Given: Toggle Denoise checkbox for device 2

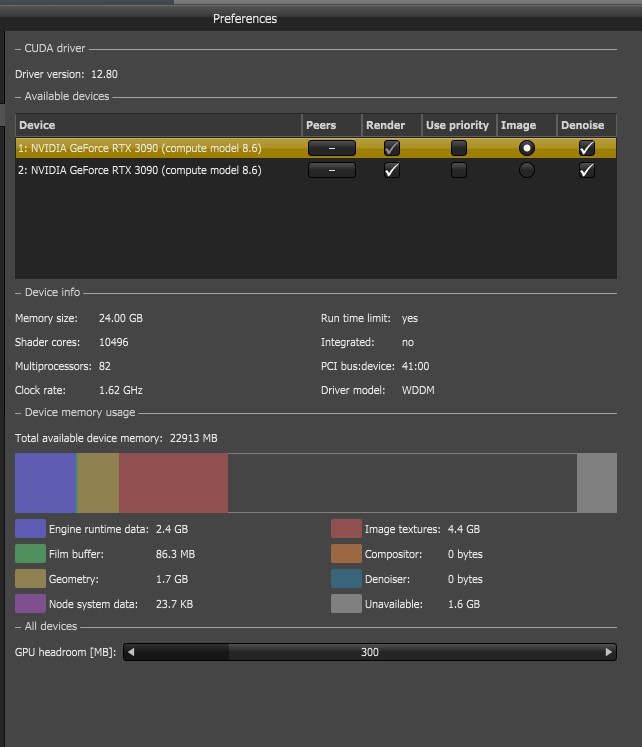Looking at the screenshot, I should [587, 170].
